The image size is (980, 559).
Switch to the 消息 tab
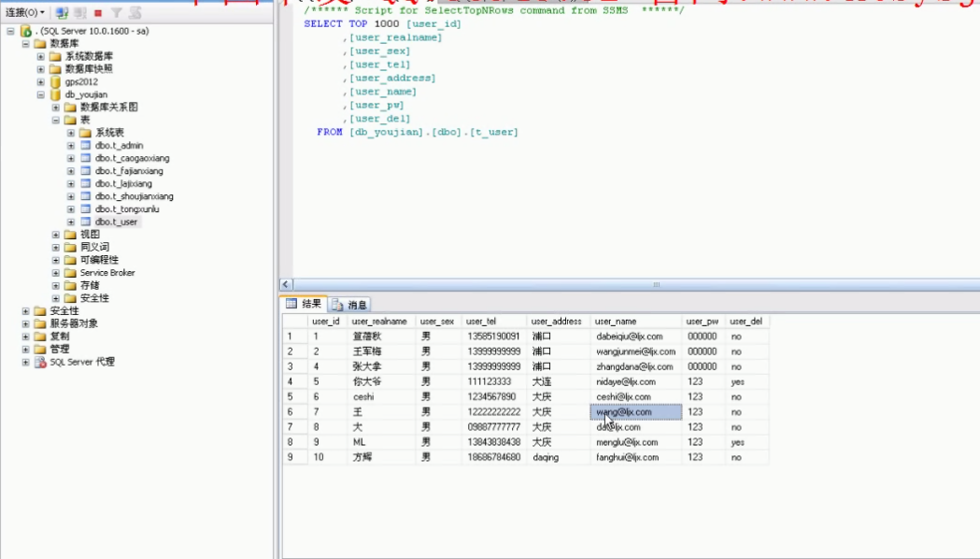[x=349, y=305]
